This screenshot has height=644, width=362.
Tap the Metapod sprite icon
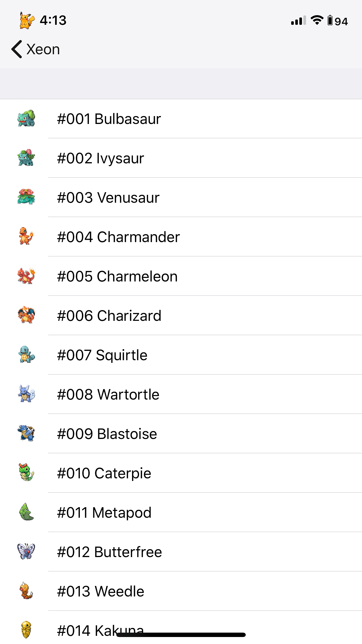tap(26, 512)
